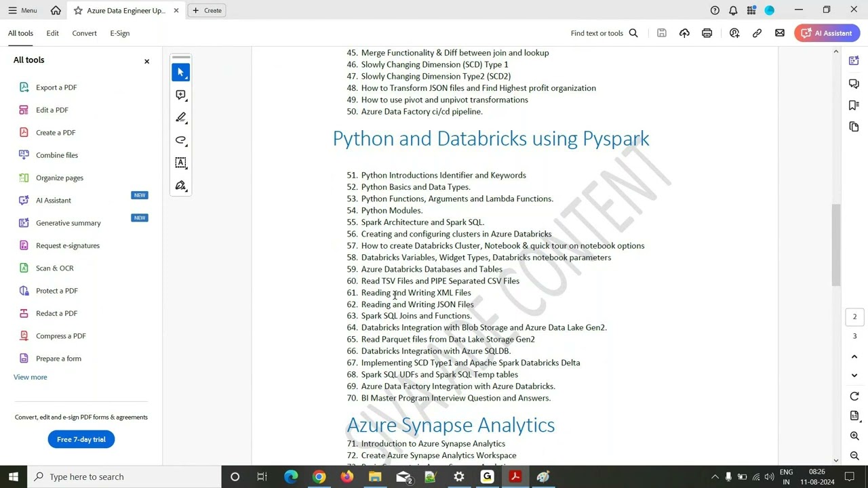Image resolution: width=868 pixels, height=488 pixels.
Task: Click 'Azure Data Factory ci/cd pipeline' line
Action: point(422,112)
